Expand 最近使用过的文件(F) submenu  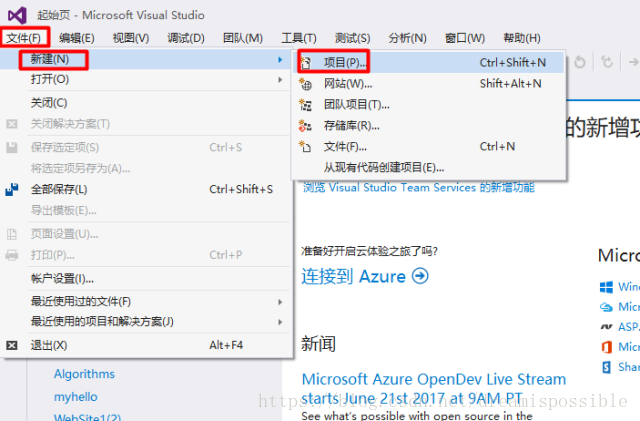146,301
